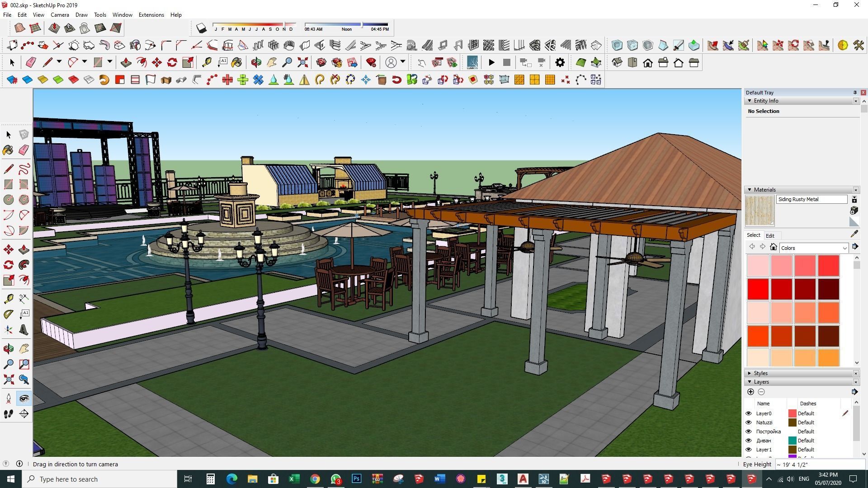This screenshot has height=488, width=868.
Task: Click the Add Layer plus icon
Action: (750, 392)
